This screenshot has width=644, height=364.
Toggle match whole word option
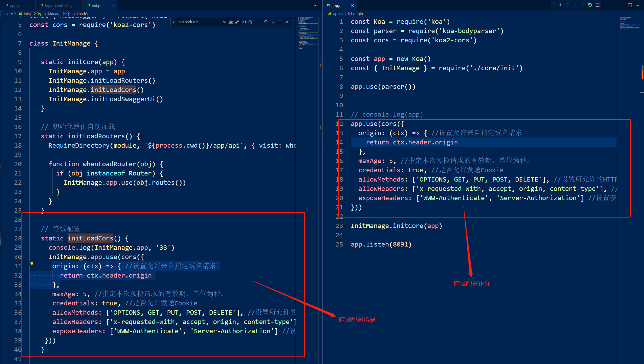(x=231, y=22)
